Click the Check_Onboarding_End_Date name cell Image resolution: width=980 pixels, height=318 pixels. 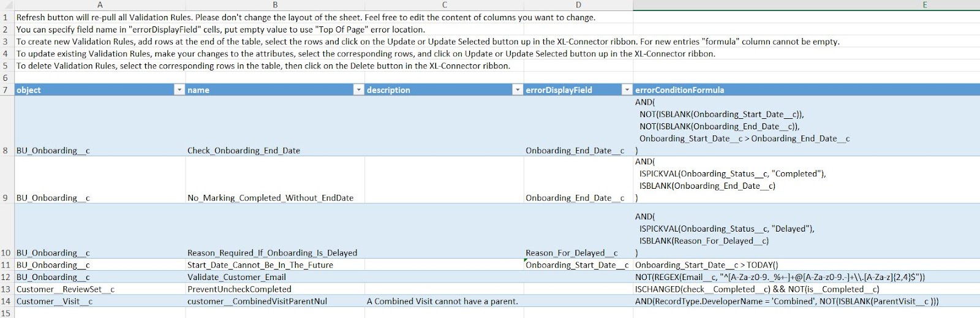(275, 126)
